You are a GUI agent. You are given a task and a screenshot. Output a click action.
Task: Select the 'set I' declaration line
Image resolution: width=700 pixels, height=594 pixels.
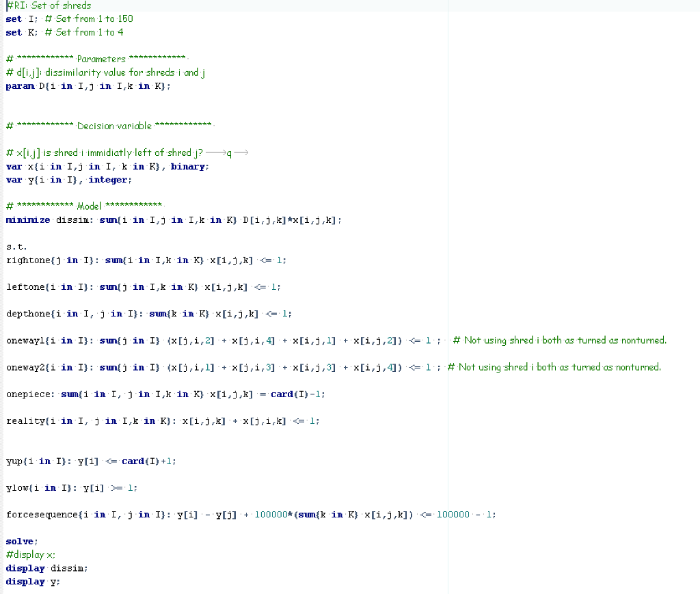[x=68, y=18]
